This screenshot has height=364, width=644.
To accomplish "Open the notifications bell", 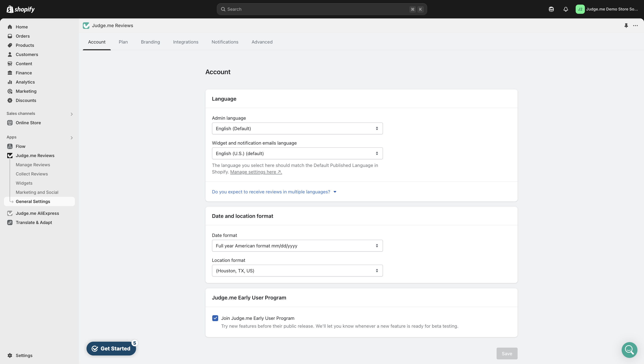I will (566, 9).
